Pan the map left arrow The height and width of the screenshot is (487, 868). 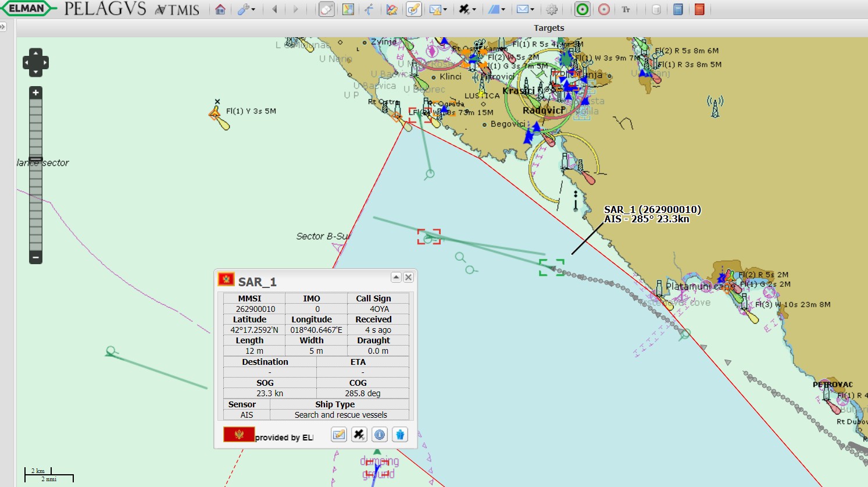point(26,62)
